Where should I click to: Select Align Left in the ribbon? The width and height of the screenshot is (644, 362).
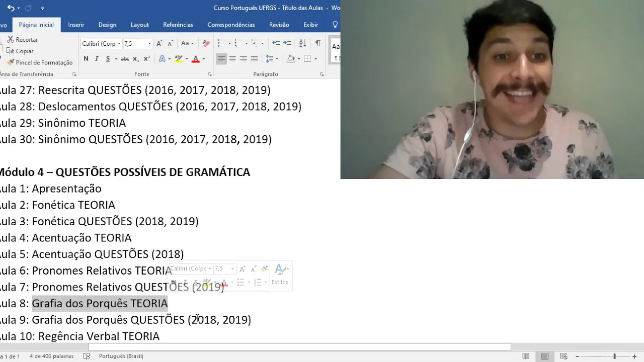tap(221, 59)
